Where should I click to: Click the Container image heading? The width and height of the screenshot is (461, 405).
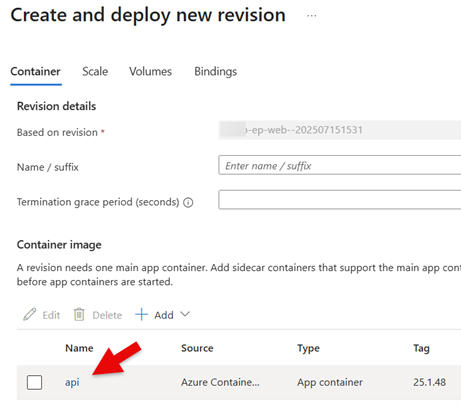[59, 245]
